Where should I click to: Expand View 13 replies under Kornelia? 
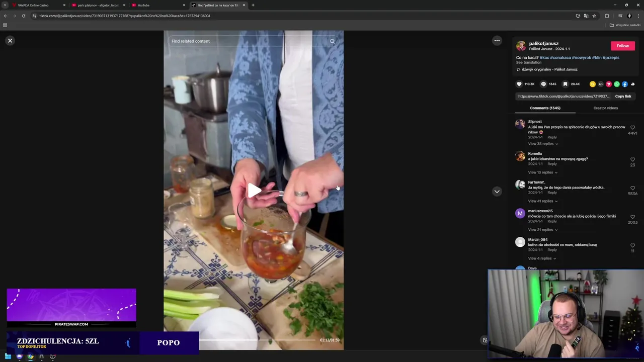pos(542,172)
